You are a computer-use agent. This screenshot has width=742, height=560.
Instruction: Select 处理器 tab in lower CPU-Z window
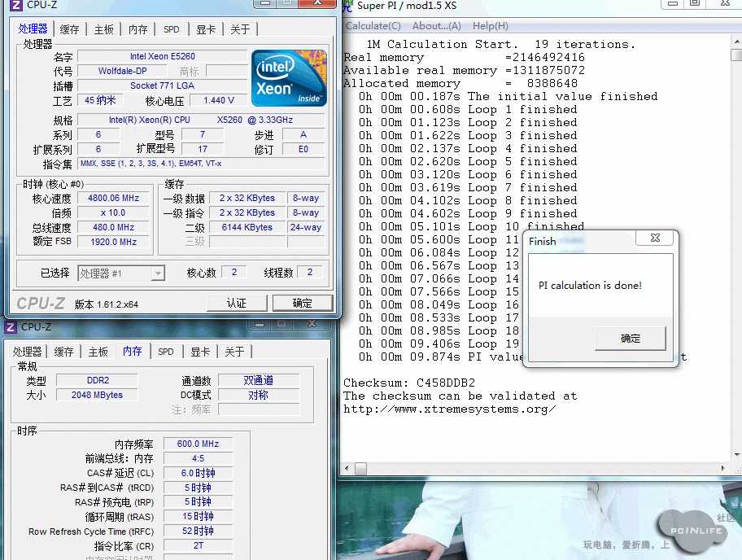(28, 352)
